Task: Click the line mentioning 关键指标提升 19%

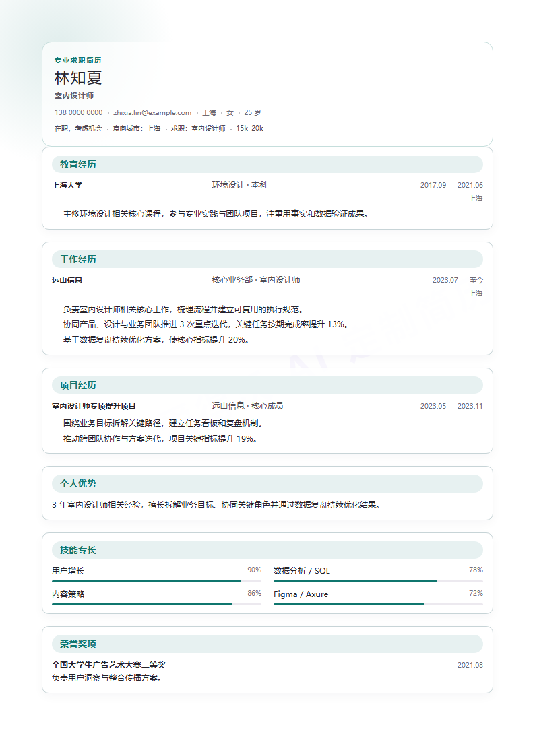Action: (160, 439)
